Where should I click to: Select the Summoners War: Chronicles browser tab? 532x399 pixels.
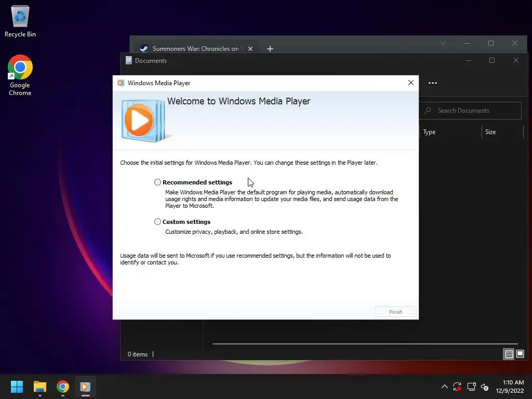(196, 48)
